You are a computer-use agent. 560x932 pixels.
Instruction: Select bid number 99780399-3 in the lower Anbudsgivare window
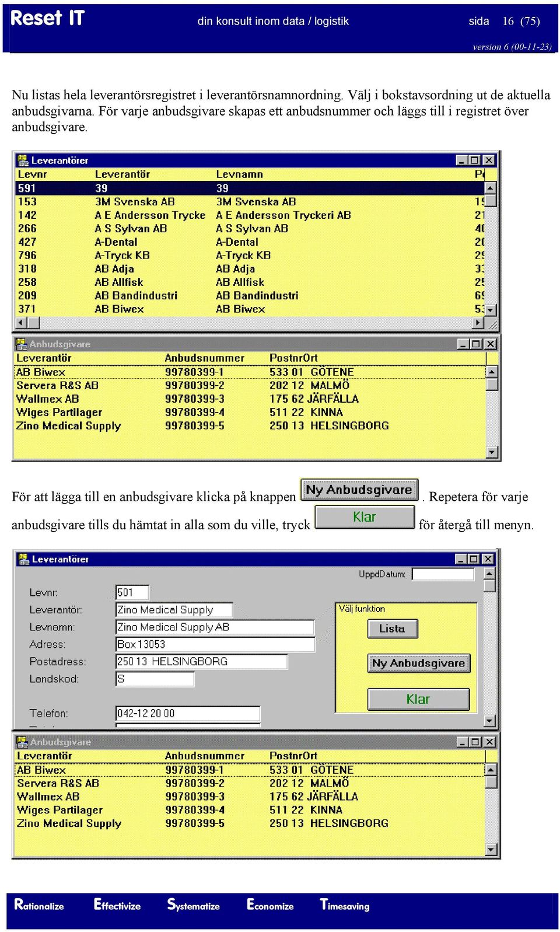tap(194, 797)
